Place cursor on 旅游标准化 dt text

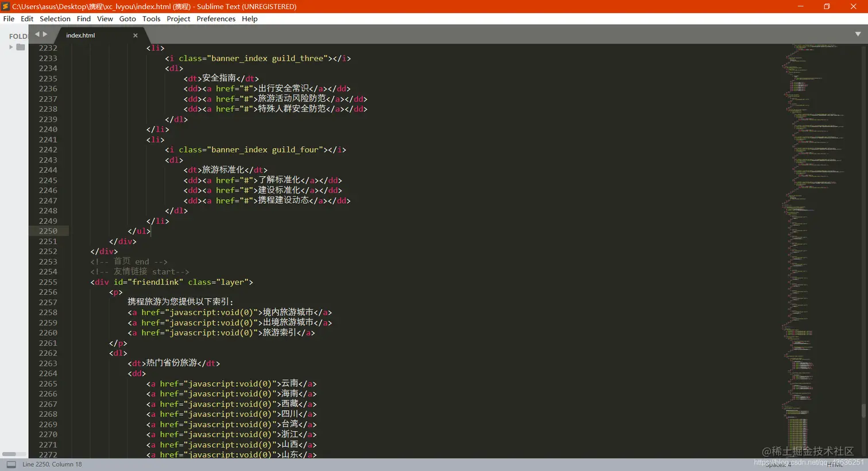click(x=223, y=170)
